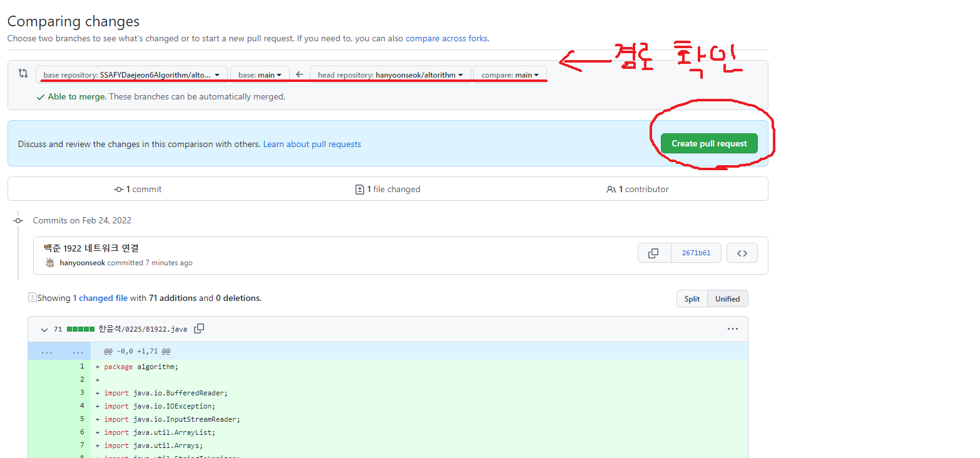Open the 1 file changed tab
This screenshot has width=980, height=458.
coord(387,189)
